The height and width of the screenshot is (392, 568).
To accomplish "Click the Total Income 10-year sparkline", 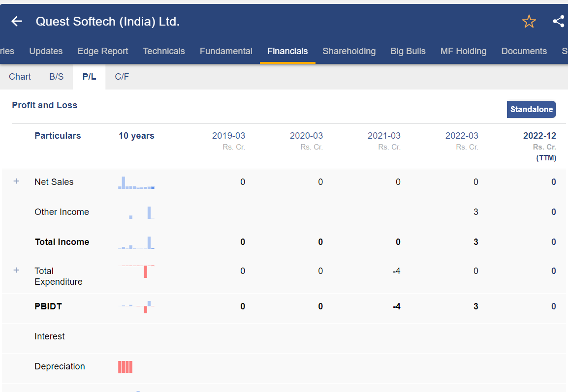I will tap(136, 242).
